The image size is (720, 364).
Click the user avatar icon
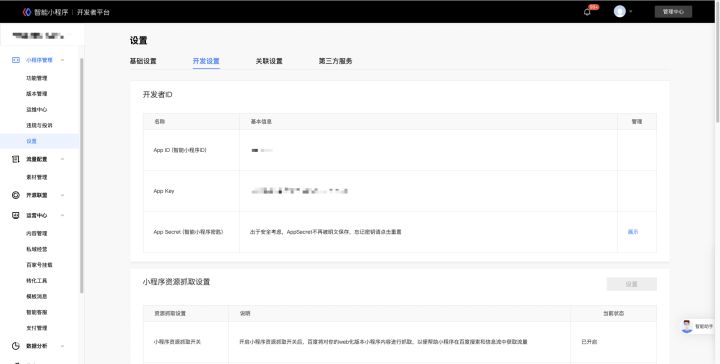click(619, 11)
